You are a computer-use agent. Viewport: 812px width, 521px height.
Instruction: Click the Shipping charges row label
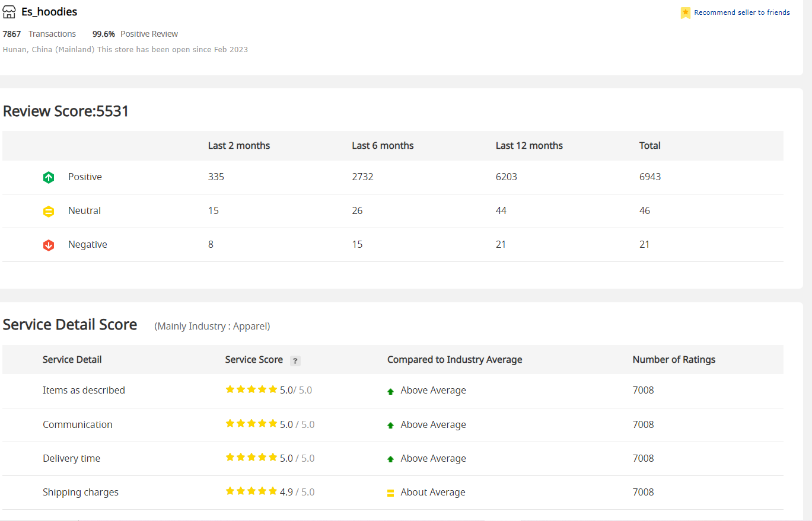81,492
